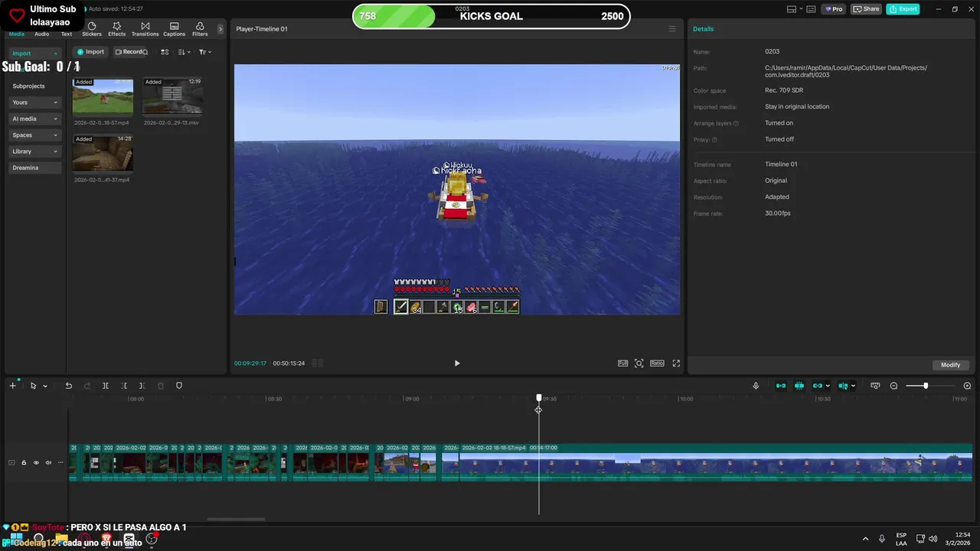This screenshot has height=551, width=980.
Task: Play the timeline preview
Action: 457,364
